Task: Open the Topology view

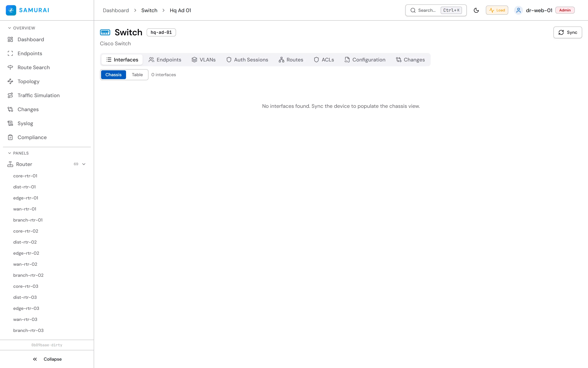Action: [47, 81]
